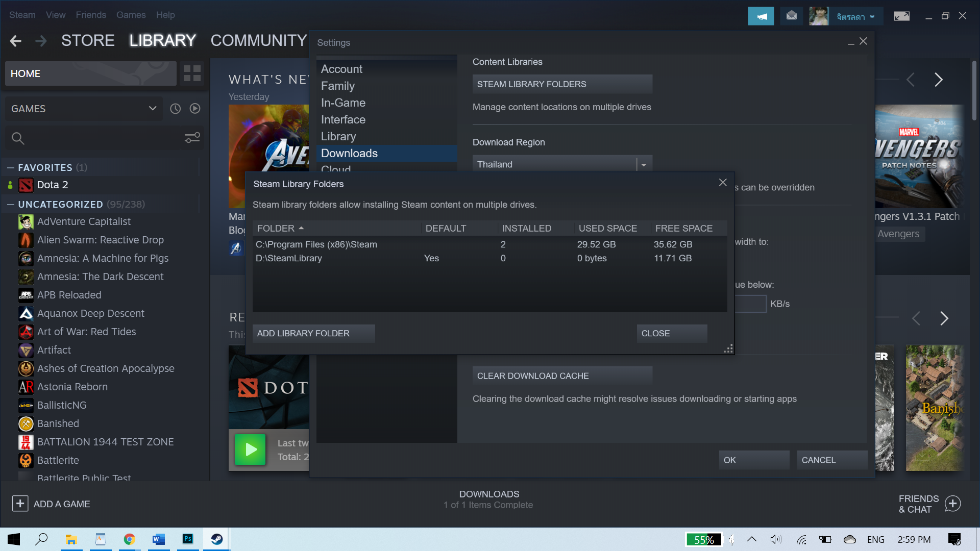
Task: Collapse the Favorites section
Action: (11, 168)
